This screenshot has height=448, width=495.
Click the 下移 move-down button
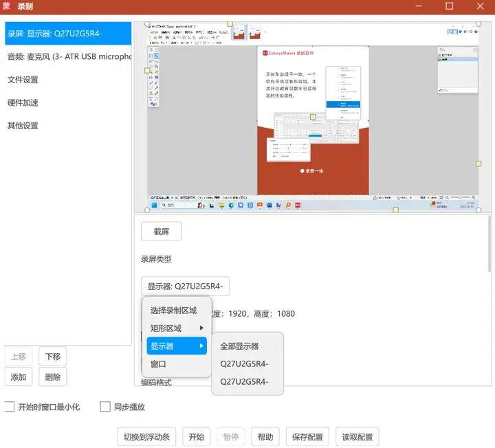pos(53,357)
